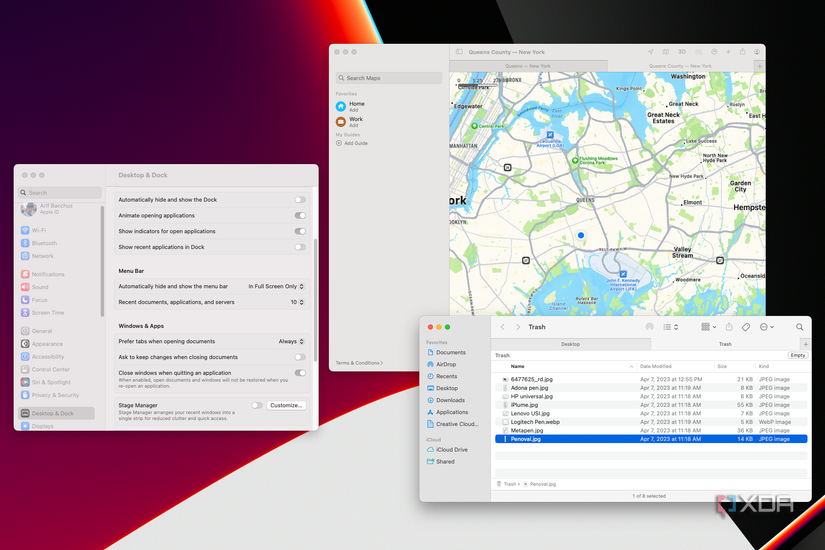The height and width of the screenshot is (550, 825).
Task: Toggle the Maps sidebar icon
Action: pyautogui.click(x=459, y=52)
